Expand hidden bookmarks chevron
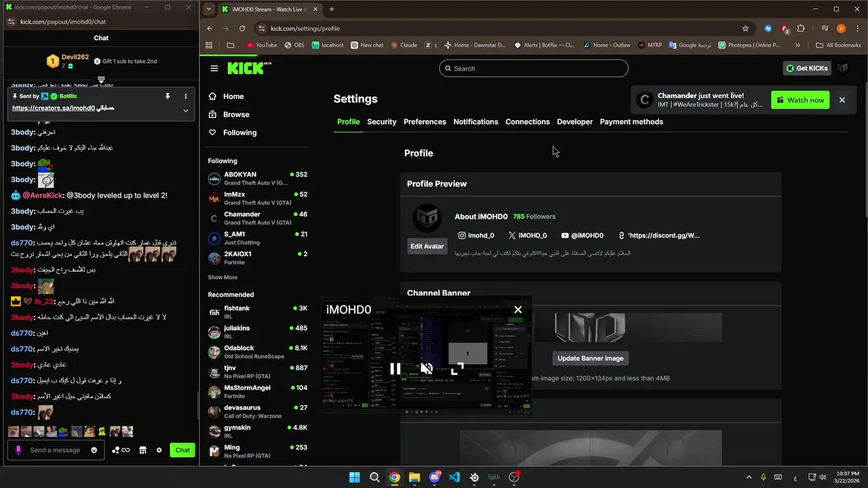Screen dimensions: 868x488 click(797, 45)
